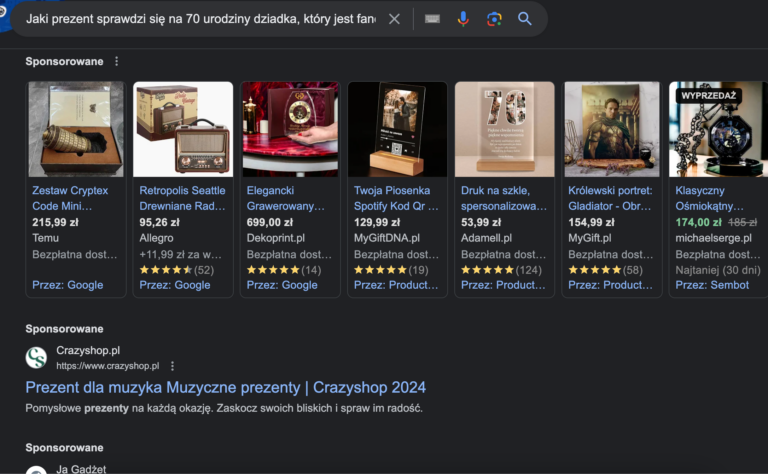Open Druk na szkle product listing
768x474 pixels.
[x=504, y=197]
